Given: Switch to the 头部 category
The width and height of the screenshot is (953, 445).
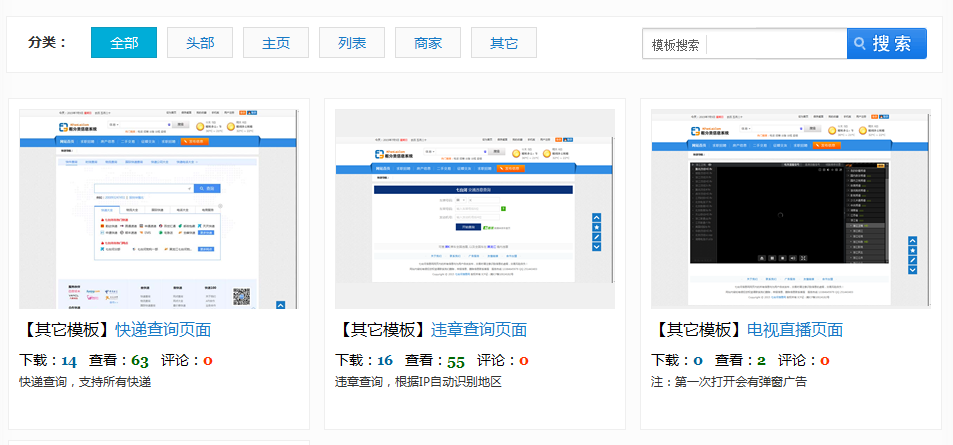Looking at the screenshot, I should pos(200,43).
